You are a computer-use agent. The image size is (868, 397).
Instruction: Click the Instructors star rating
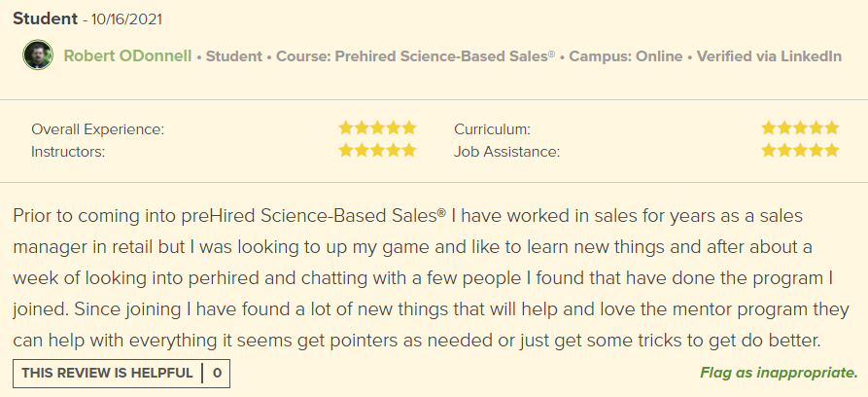pyautogui.click(x=377, y=151)
